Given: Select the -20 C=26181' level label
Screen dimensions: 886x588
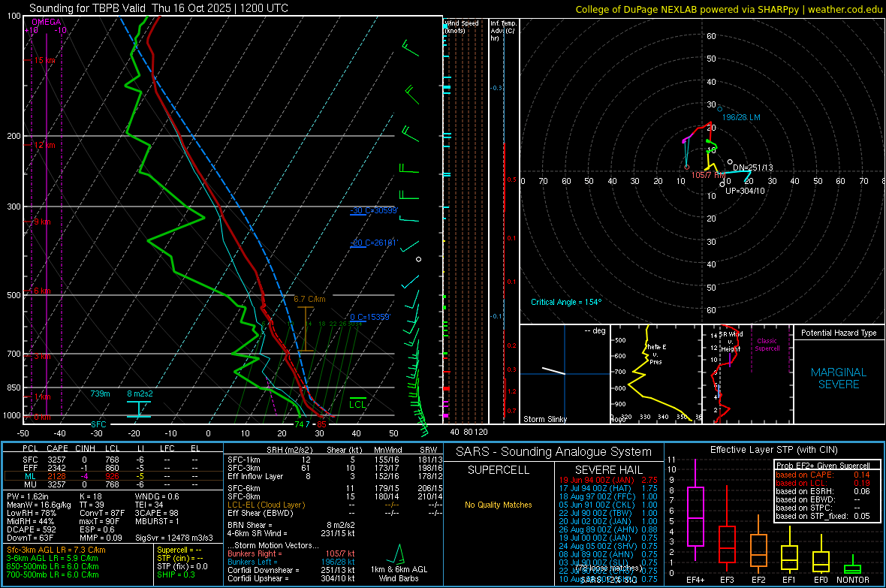Looking at the screenshot, I should point(374,243).
